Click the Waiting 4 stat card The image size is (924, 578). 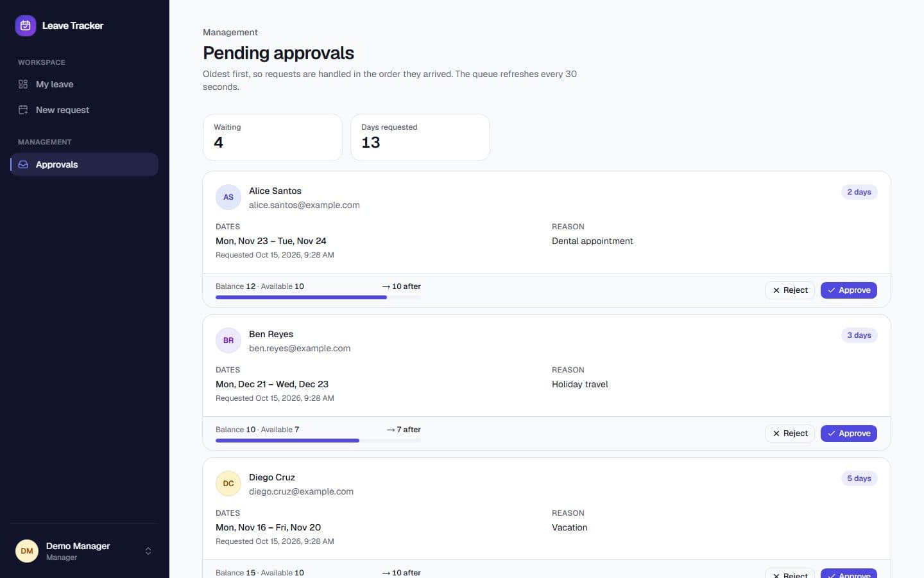coord(273,137)
